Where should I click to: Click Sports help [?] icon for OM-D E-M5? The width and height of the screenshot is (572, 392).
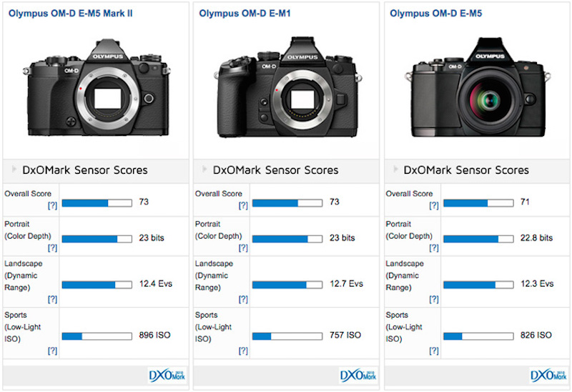point(434,351)
